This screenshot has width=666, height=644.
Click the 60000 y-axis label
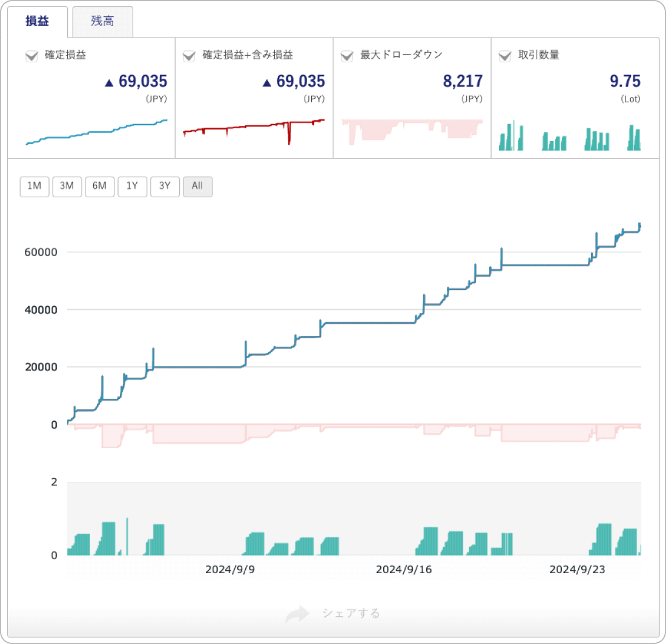click(x=41, y=252)
